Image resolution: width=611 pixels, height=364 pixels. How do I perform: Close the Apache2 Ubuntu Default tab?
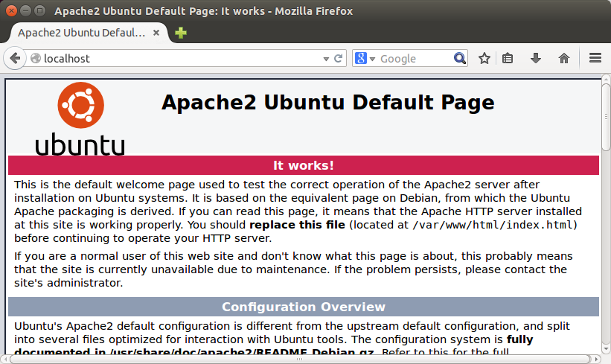[x=156, y=33]
